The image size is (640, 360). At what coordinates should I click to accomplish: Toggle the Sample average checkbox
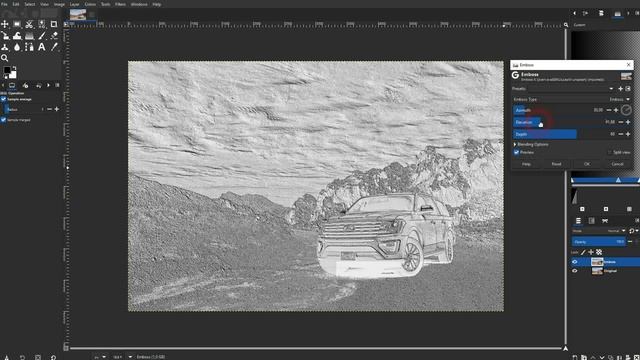click(x=4, y=99)
